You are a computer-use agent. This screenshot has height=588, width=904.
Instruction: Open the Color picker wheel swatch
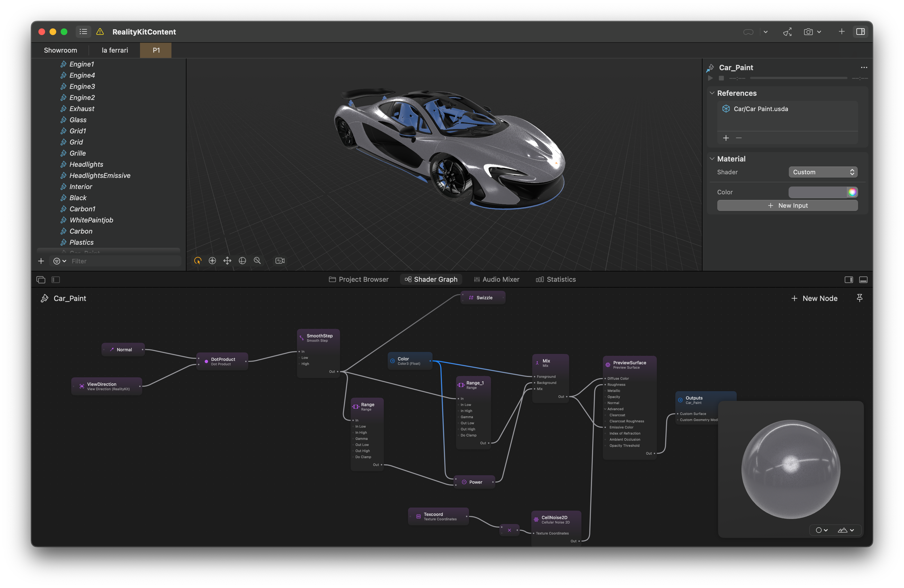[852, 192]
